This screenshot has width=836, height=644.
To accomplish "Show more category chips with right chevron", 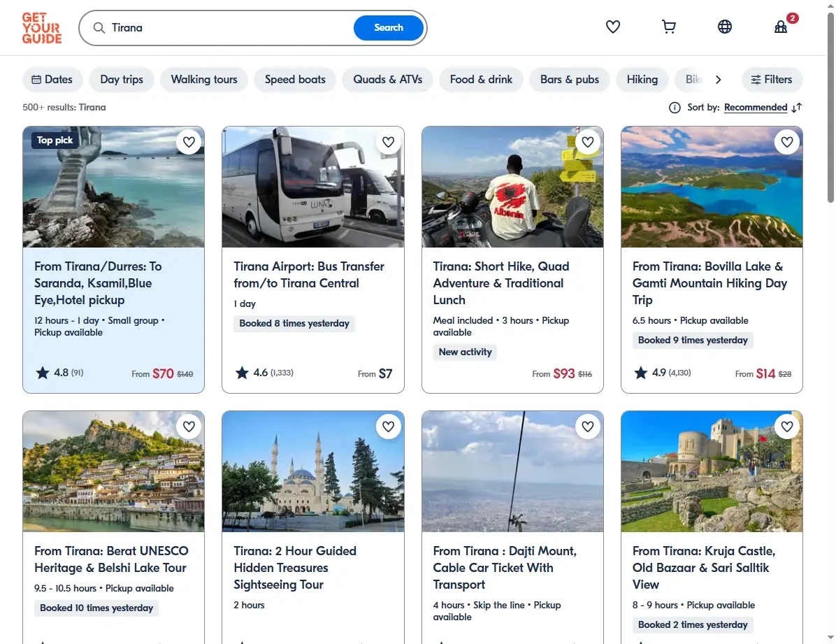I will click(x=718, y=80).
